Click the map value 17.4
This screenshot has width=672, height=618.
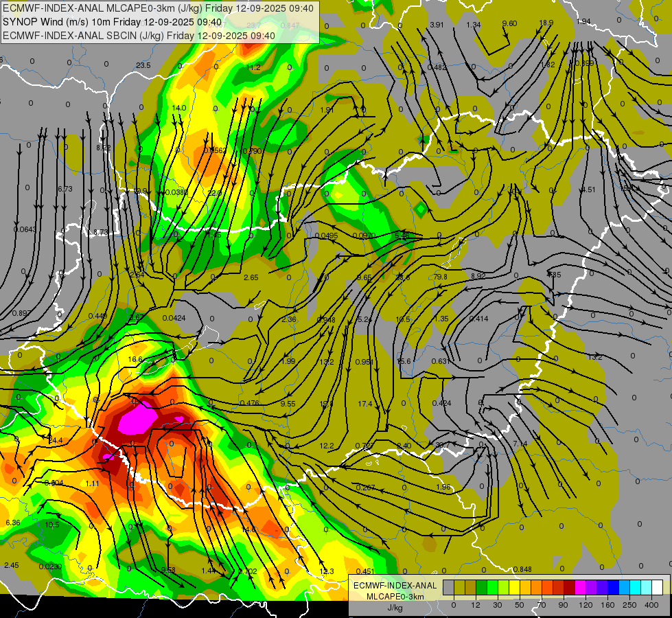tap(365, 404)
